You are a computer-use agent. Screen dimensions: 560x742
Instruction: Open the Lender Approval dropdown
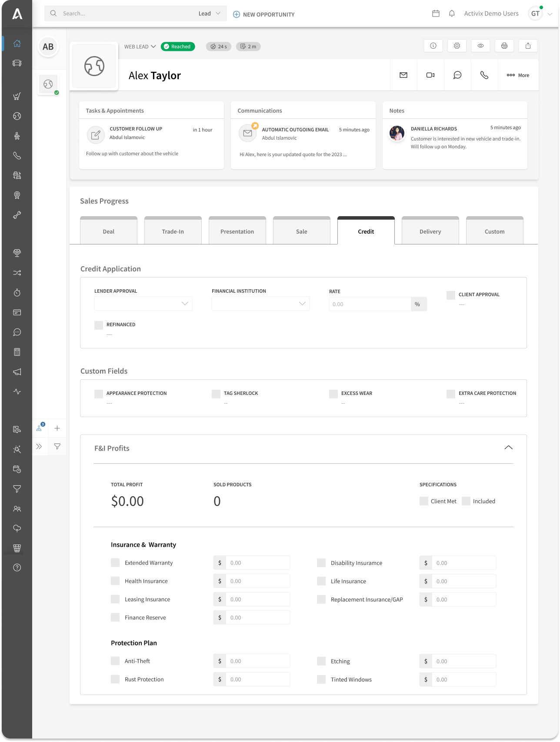(143, 304)
